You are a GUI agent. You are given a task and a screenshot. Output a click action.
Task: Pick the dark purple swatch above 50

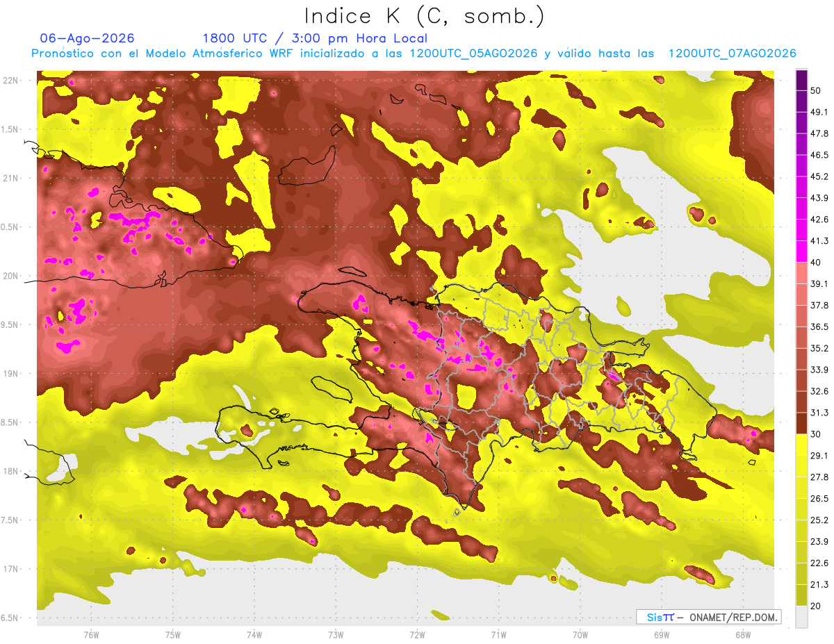[801, 80]
